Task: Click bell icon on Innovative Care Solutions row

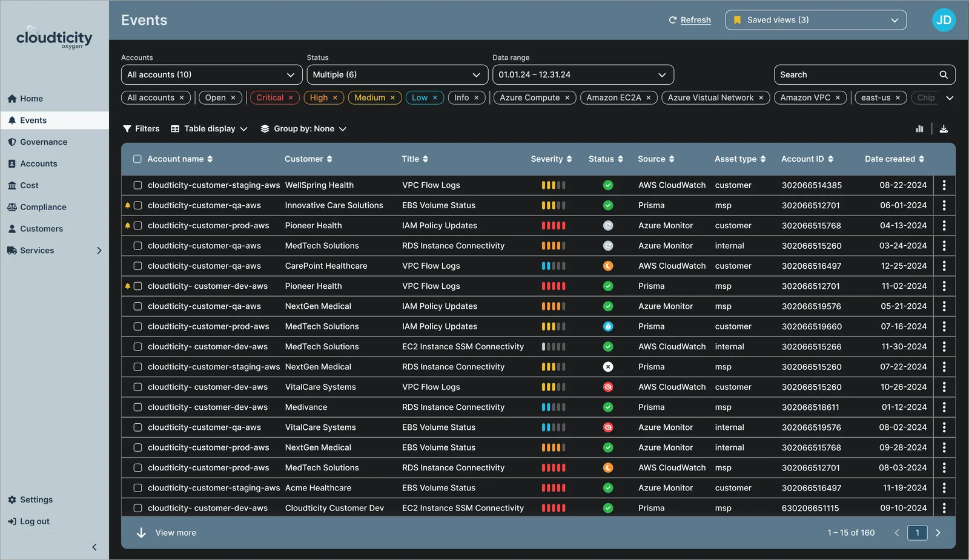Action: point(128,206)
